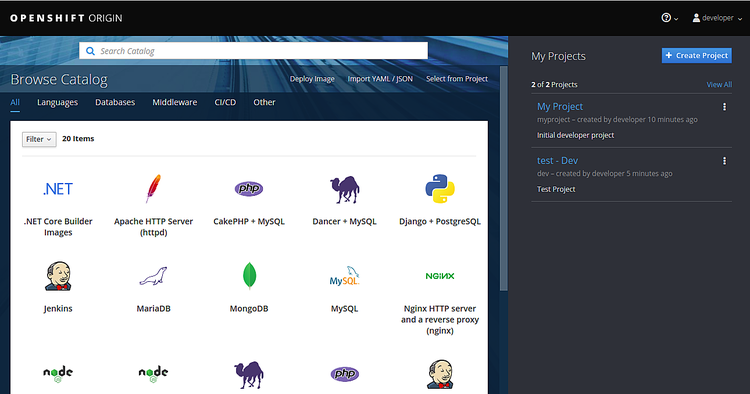Open the kebab menu for My Project
Image resolution: width=750 pixels, height=394 pixels.
(x=724, y=107)
